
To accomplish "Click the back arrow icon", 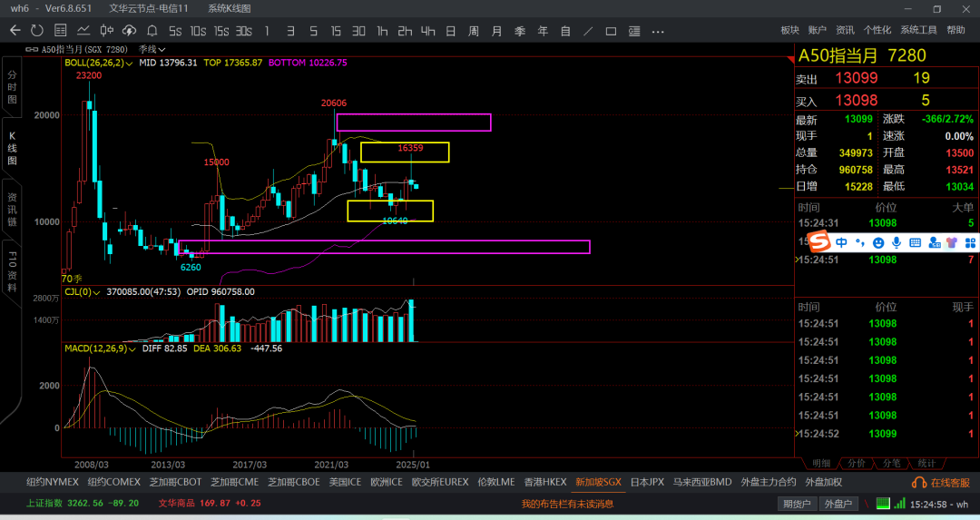I will coord(15,31).
